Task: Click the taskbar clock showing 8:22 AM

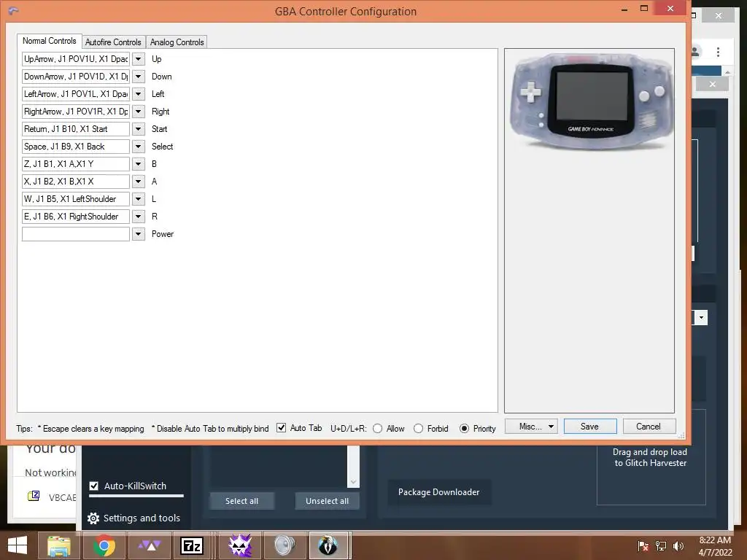Action: 715,546
